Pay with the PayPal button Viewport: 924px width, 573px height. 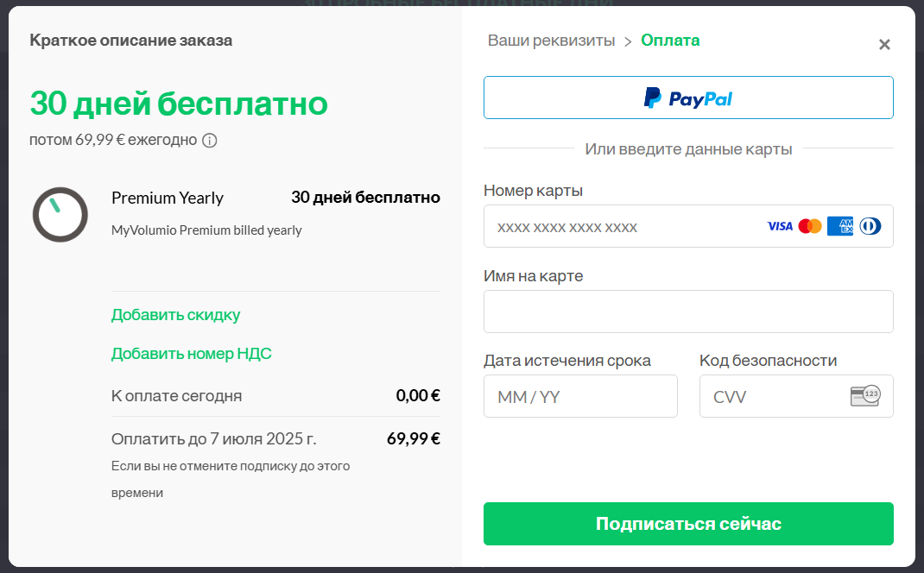(x=688, y=98)
